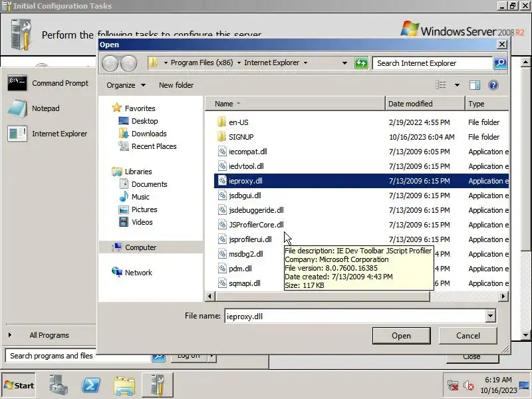Screen dimensions: 532x399
Task: Select Libraries in navigation pane
Action: 138,172
